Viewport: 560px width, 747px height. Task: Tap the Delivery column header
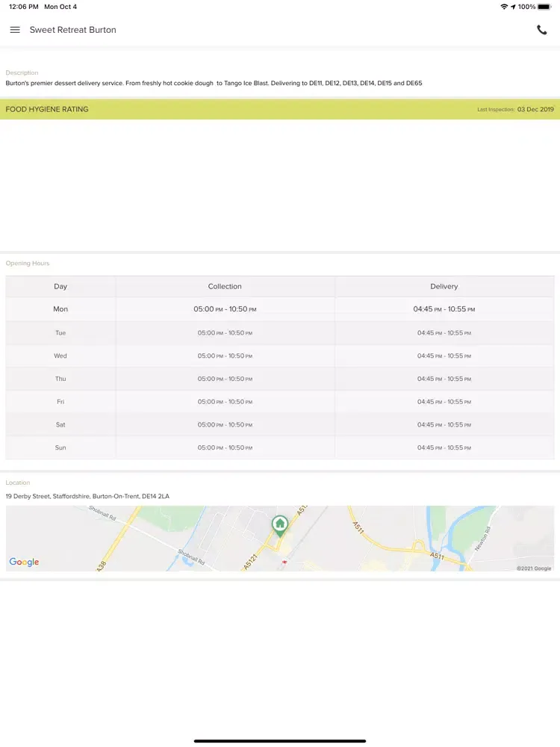(x=444, y=286)
